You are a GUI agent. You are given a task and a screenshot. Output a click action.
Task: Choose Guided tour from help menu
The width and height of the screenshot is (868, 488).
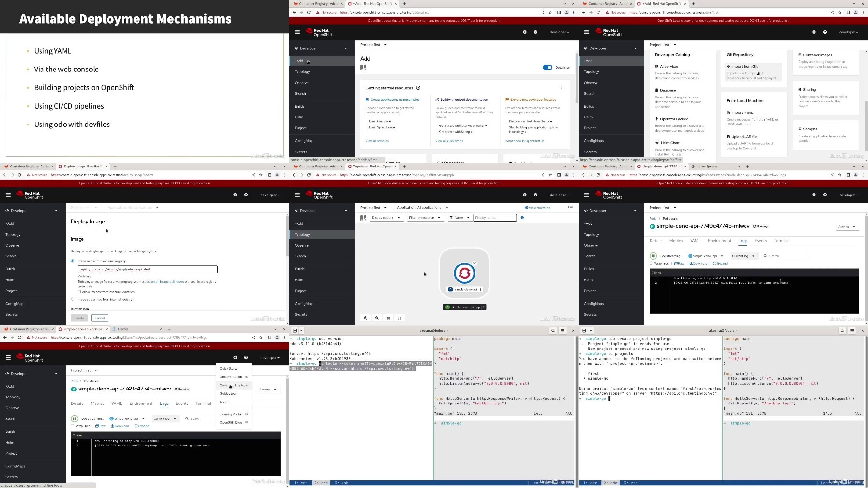click(x=229, y=393)
